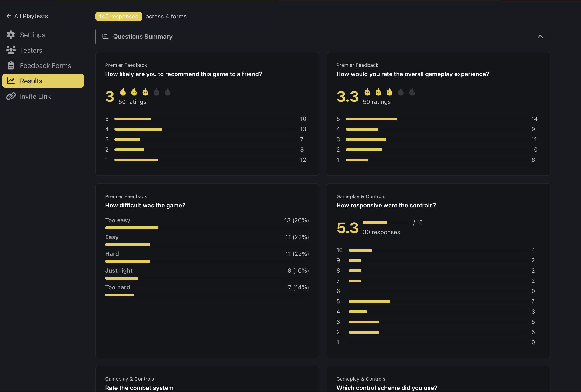
Task: Click the Which control scheme question title
Action: (387, 388)
